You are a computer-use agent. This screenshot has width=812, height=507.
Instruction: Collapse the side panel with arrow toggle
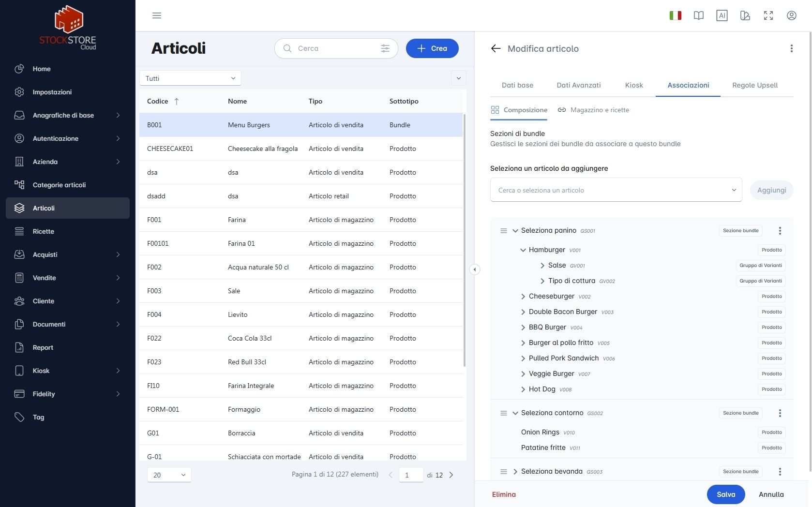point(475,269)
